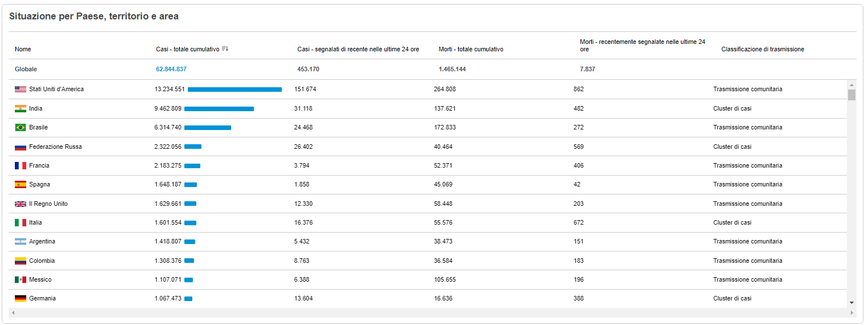The image size is (868, 325).
Task: Click the Germany flag icon
Action: pos(21,299)
